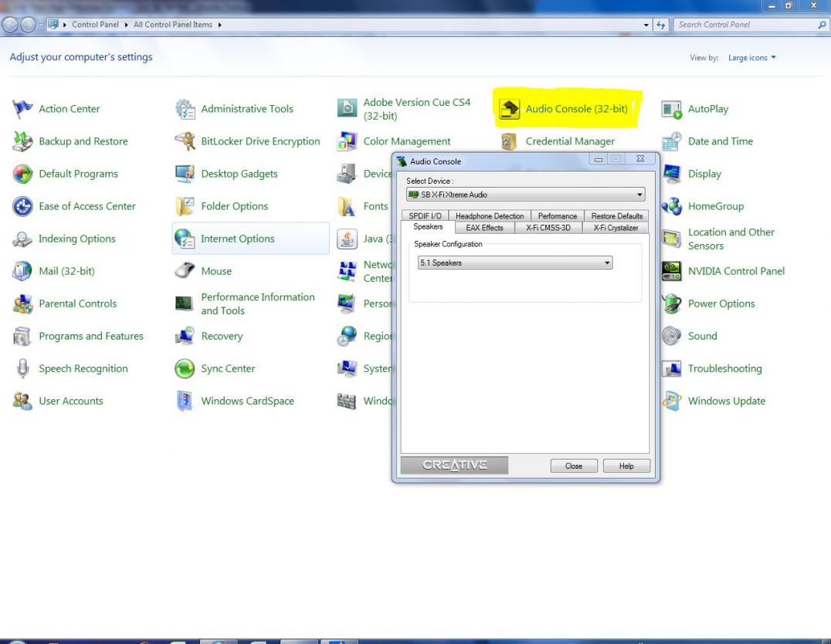Open Parental Controls icon
The height and width of the screenshot is (644, 831).
pyautogui.click(x=22, y=303)
